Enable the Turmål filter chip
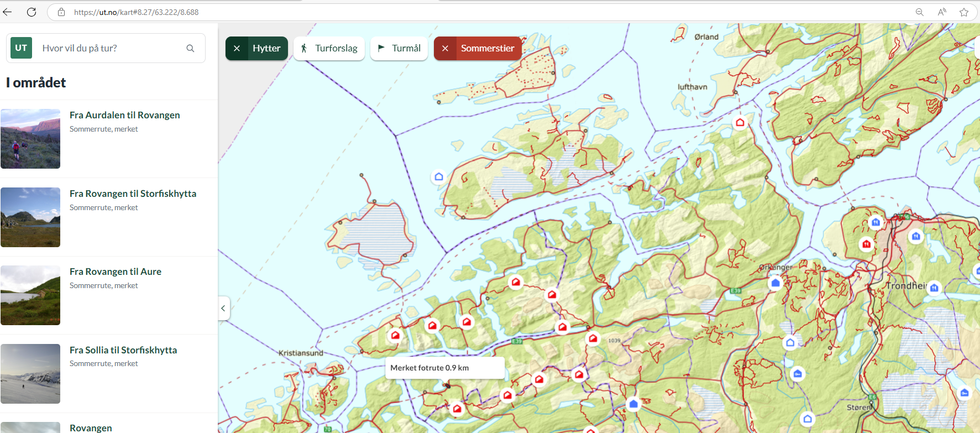 click(x=399, y=49)
